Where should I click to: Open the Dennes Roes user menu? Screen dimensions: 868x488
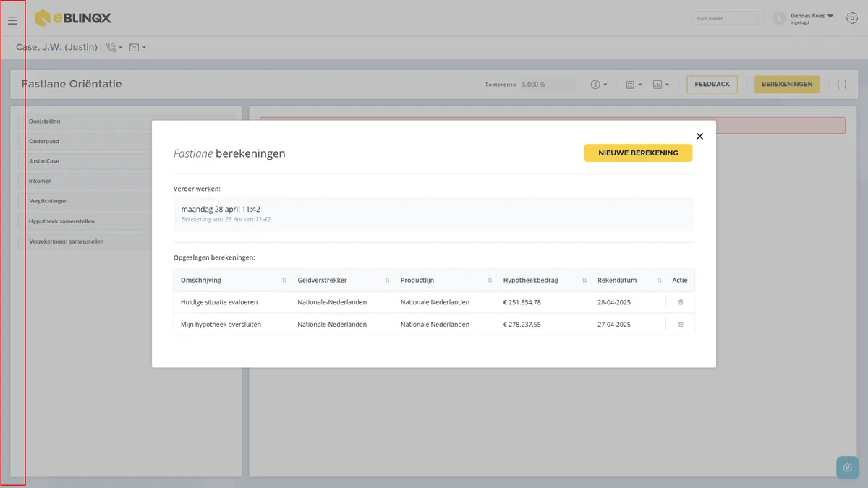click(804, 18)
